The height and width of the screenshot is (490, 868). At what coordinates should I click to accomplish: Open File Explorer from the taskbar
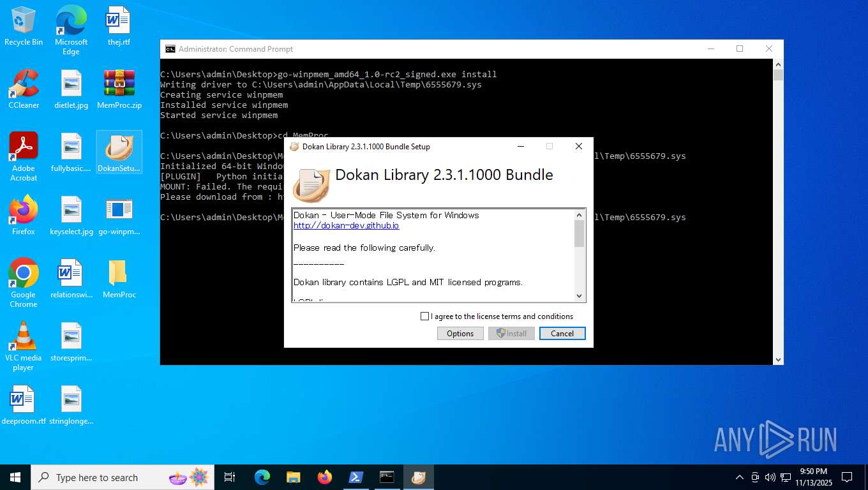pyautogui.click(x=293, y=477)
